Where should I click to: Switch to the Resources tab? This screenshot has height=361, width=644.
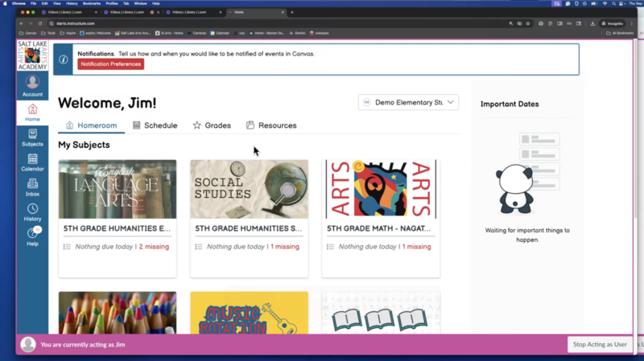point(271,125)
